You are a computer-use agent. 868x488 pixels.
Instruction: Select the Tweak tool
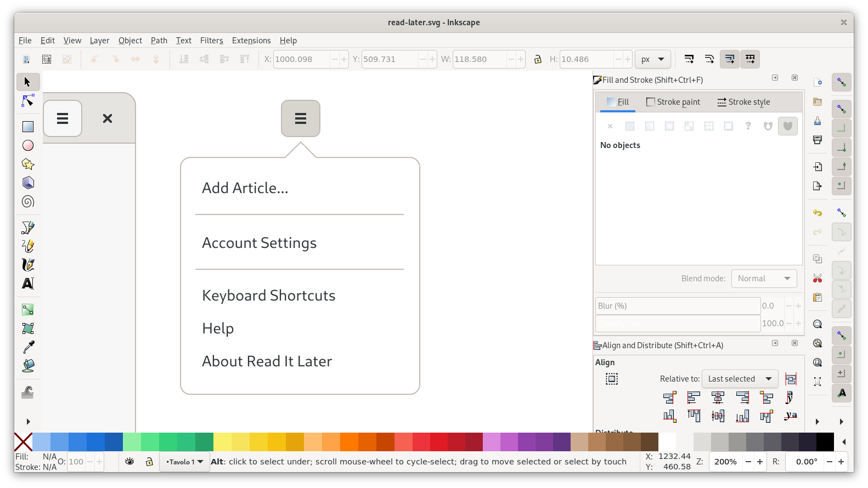(28, 392)
